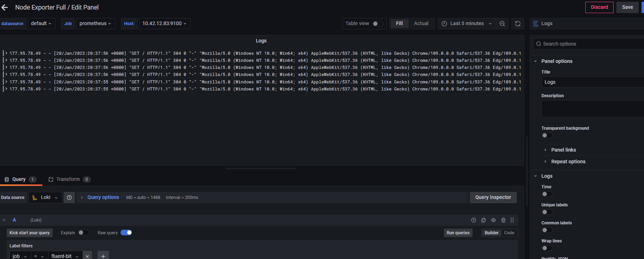
Task: Open the Loki data source help
Action: click(69, 198)
